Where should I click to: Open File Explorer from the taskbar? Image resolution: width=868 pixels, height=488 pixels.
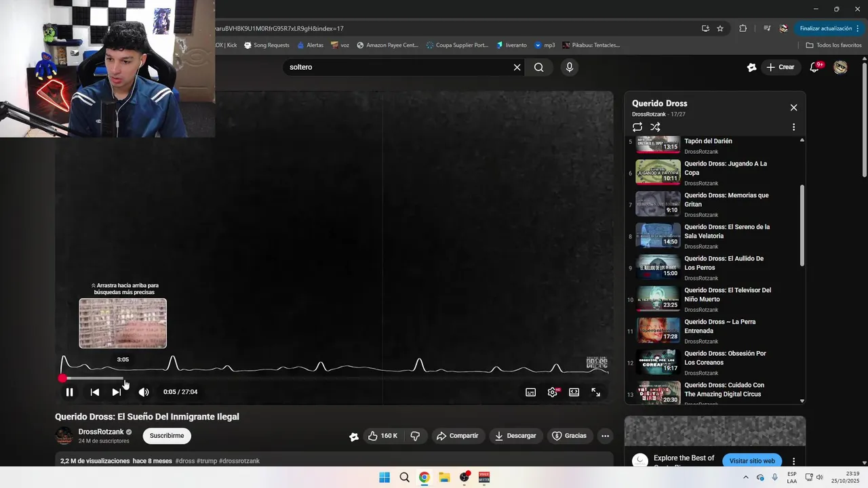pyautogui.click(x=444, y=477)
